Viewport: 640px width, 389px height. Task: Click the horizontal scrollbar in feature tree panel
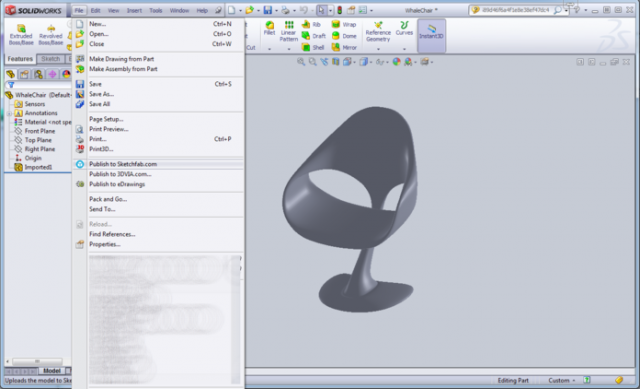[x=37, y=361]
